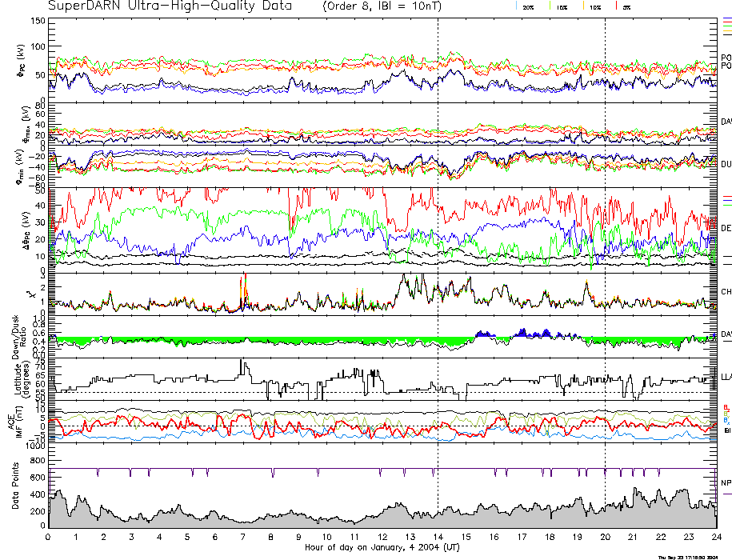Click hour 24 on the time axis
The image size is (732, 560).
717,537
